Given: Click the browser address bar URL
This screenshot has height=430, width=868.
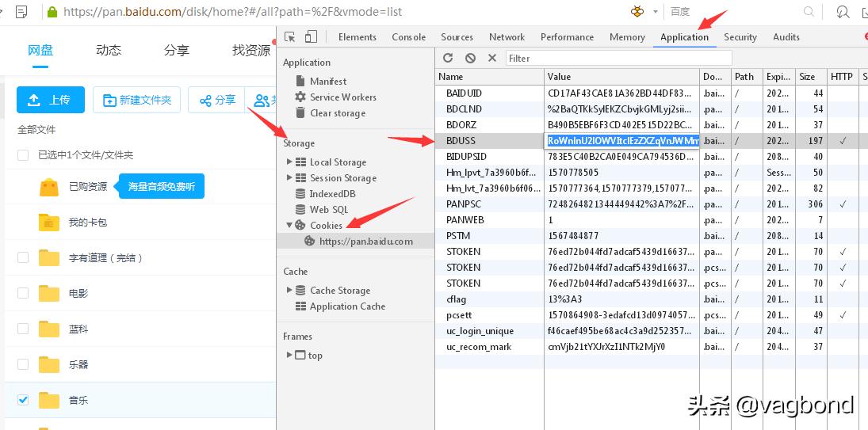Looking at the screenshot, I should (232, 12).
